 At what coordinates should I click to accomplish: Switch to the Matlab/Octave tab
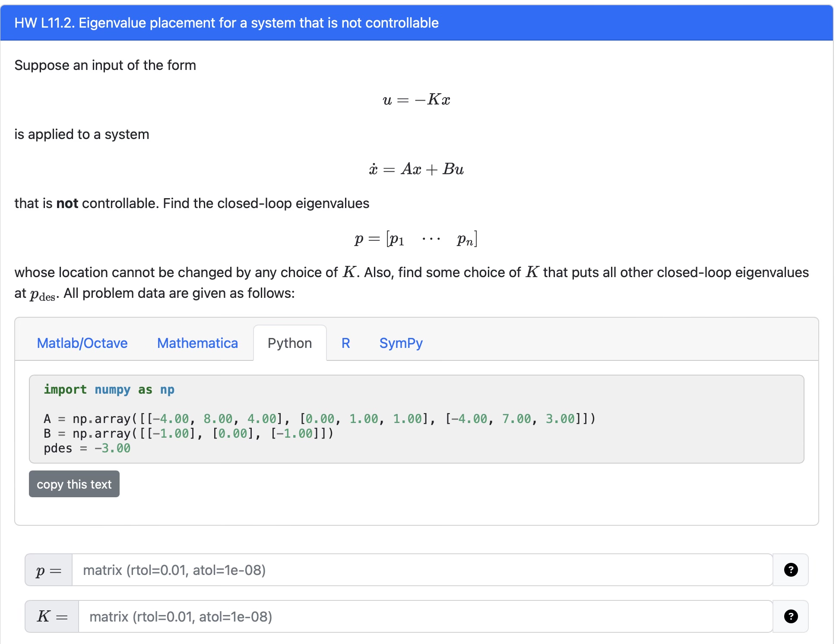tap(82, 343)
